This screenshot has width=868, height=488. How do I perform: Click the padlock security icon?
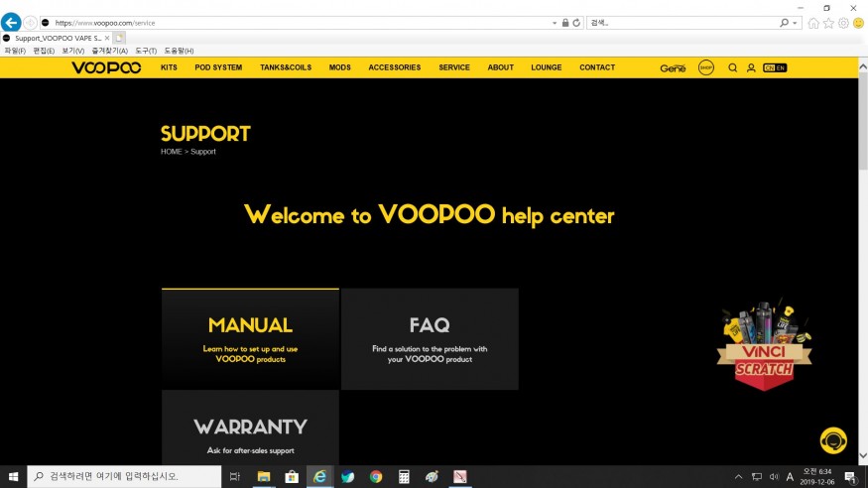pyautogui.click(x=565, y=23)
